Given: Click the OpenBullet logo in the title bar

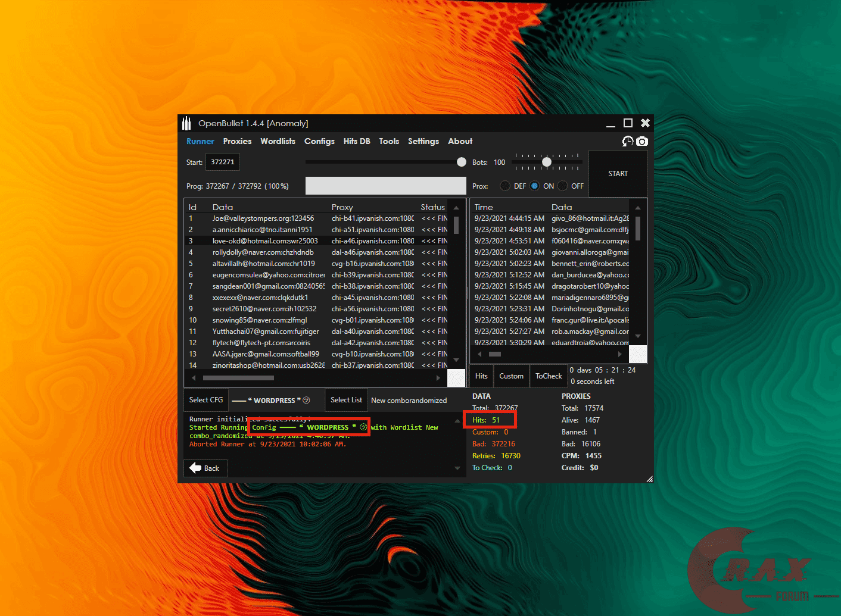Looking at the screenshot, I should click(x=186, y=123).
